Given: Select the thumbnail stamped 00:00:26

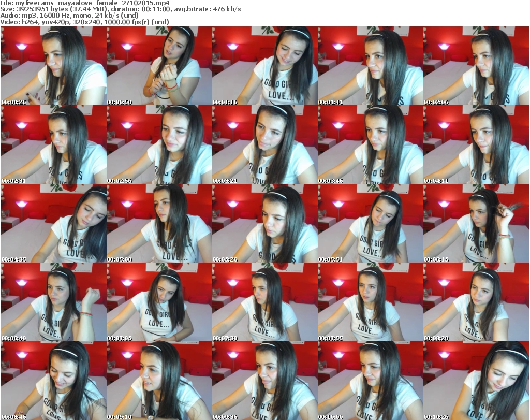Looking at the screenshot, I should [x=54, y=66].
